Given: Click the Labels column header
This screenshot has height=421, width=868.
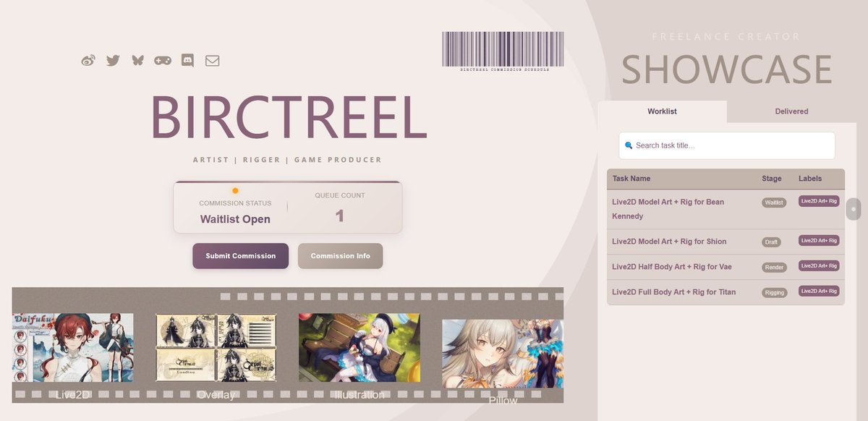Looking at the screenshot, I should pyautogui.click(x=810, y=179).
